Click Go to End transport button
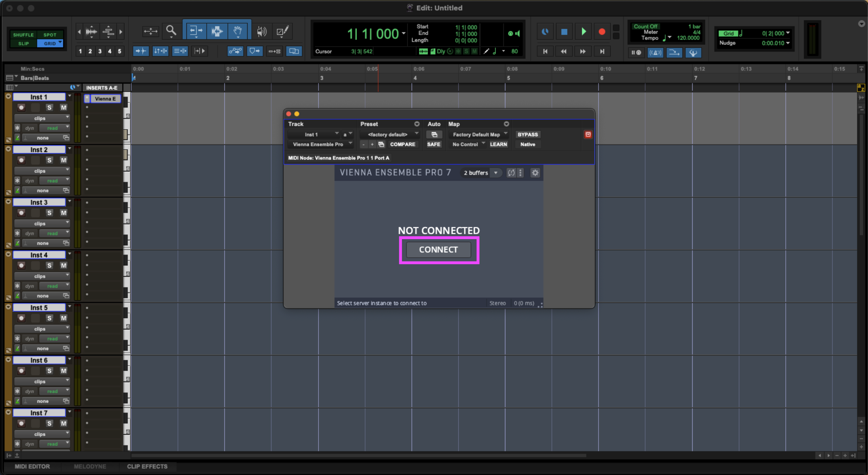The height and width of the screenshot is (475, 868). click(602, 51)
